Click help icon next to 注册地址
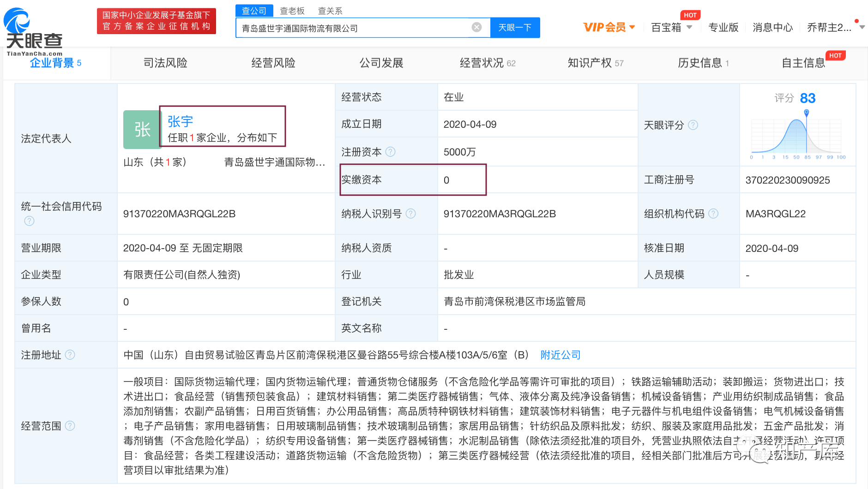Image resolution: width=868 pixels, height=489 pixels. 70,355
